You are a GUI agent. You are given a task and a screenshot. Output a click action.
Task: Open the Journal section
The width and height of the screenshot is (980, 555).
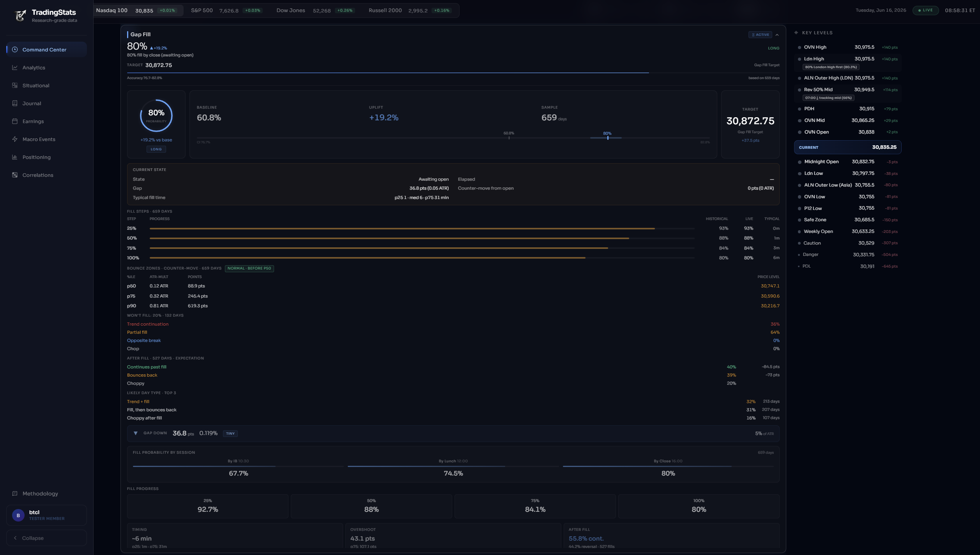coord(46,103)
